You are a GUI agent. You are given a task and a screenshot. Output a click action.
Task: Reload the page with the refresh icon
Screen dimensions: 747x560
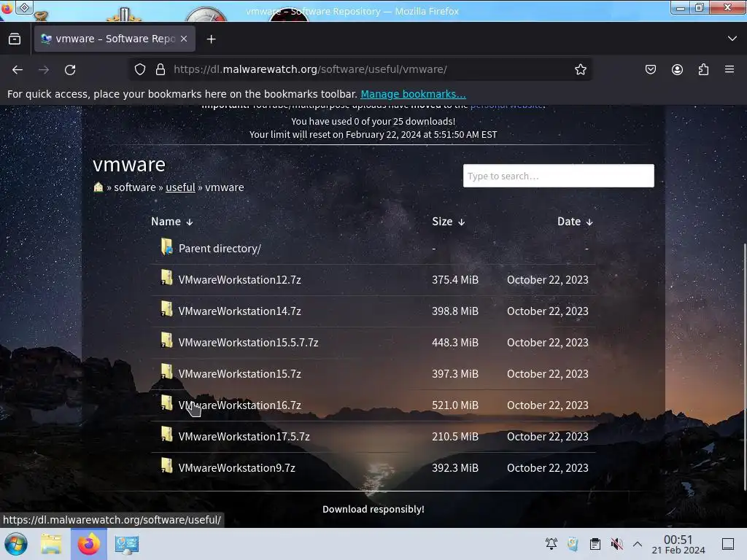[70, 69]
